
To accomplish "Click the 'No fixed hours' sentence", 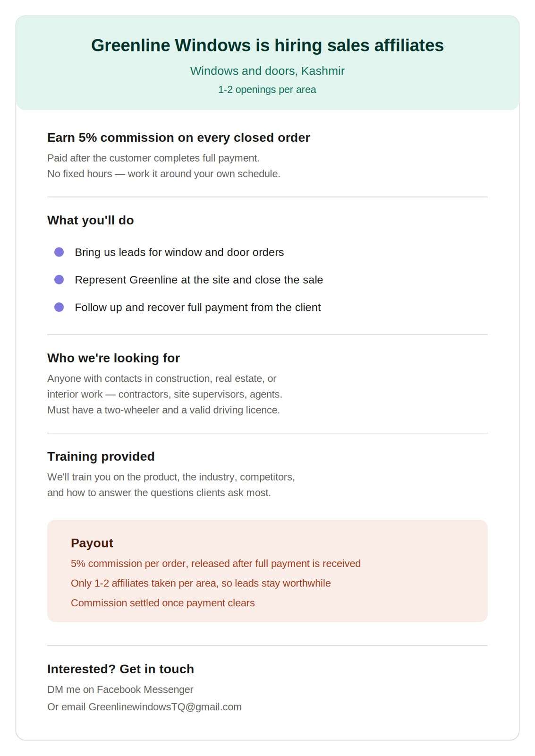I will point(164,174).
